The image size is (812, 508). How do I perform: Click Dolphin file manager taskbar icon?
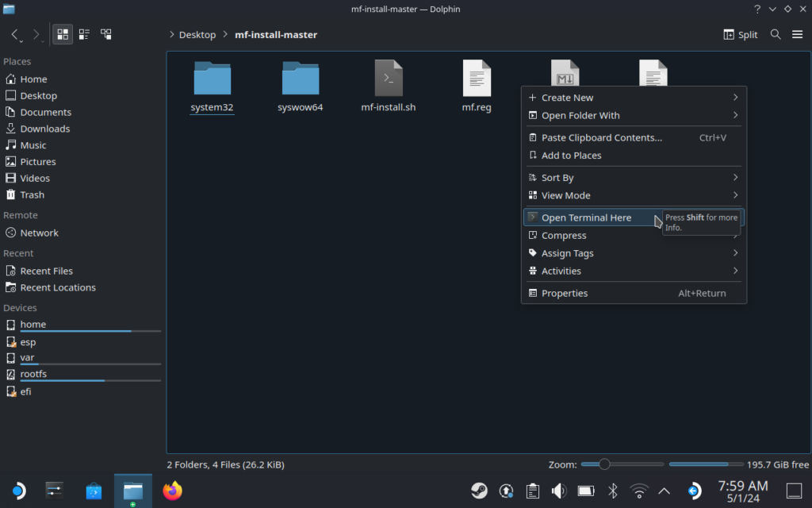coord(133,491)
